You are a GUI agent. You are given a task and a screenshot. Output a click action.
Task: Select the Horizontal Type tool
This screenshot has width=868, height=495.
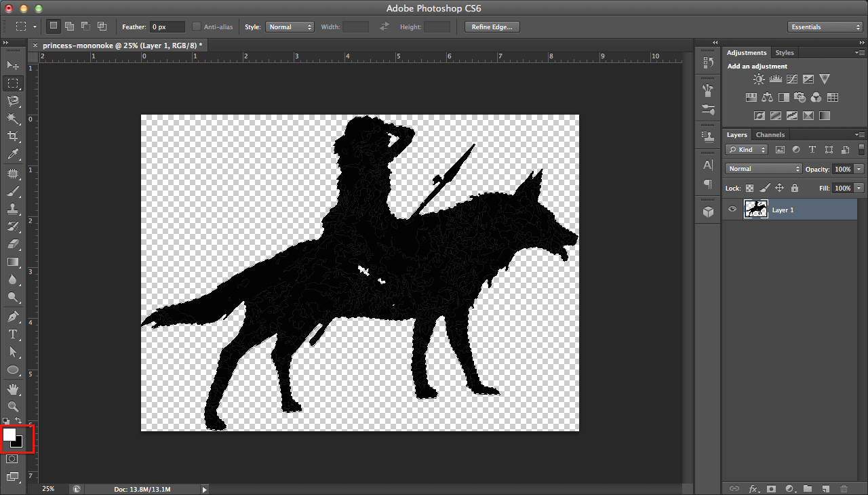coord(13,334)
